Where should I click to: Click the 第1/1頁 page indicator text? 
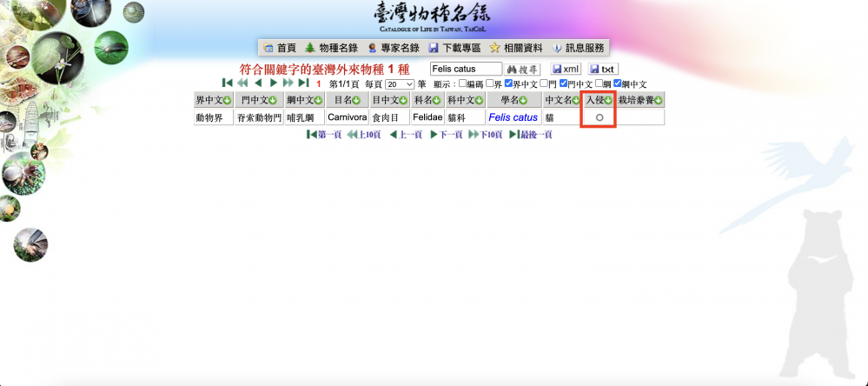point(344,84)
